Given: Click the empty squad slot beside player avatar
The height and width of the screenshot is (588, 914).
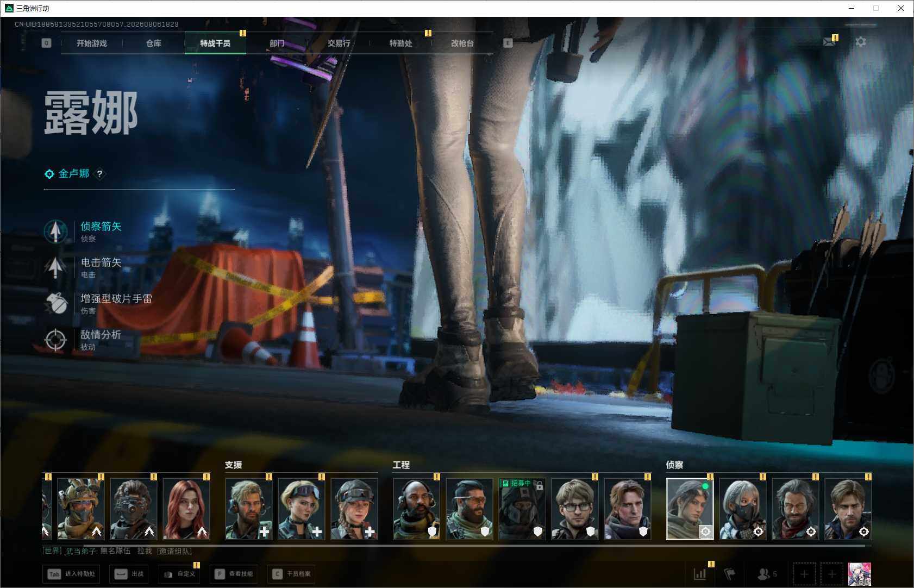Looking at the screenshot, I should pos(831,574).
